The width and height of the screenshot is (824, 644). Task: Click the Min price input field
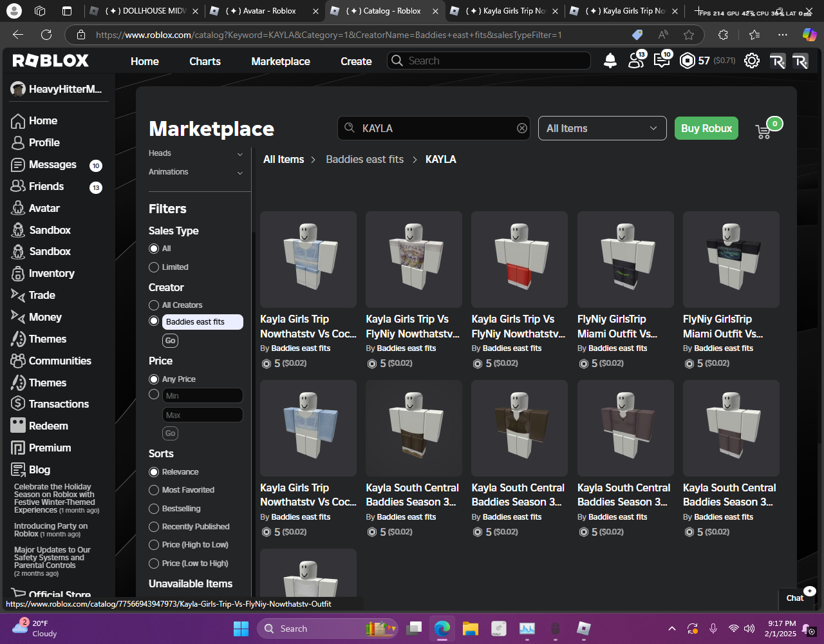coord(202,395)
